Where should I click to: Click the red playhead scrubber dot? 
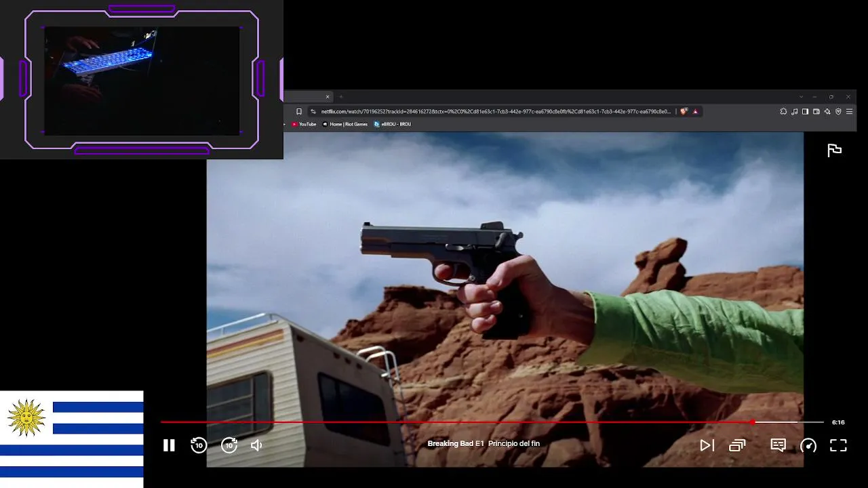pyautogui.click(x=753, y=422)
